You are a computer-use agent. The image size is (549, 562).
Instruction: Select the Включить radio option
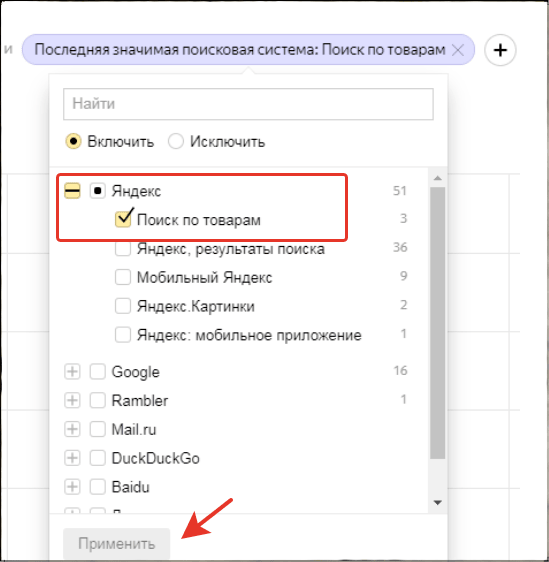click(73, 141)
